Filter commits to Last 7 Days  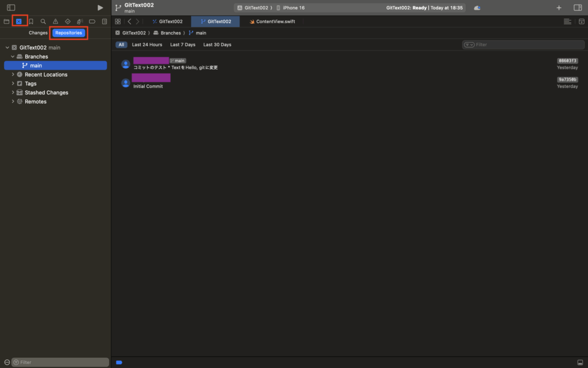[183, 45]
